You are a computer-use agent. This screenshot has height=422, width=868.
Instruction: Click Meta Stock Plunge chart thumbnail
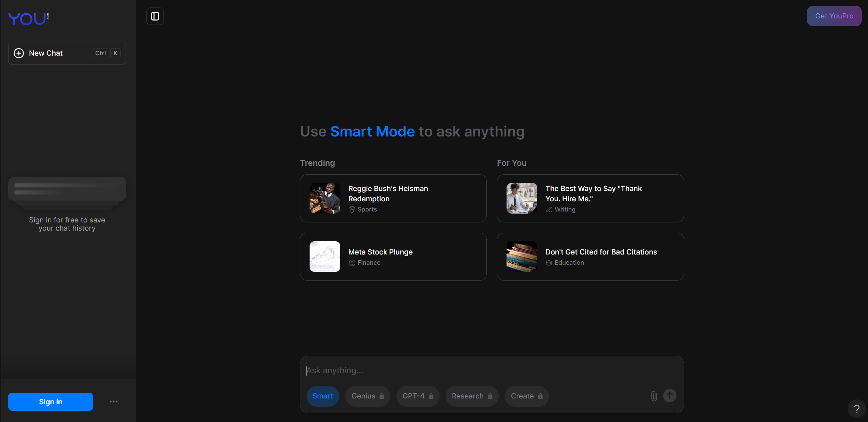[325, 257]
